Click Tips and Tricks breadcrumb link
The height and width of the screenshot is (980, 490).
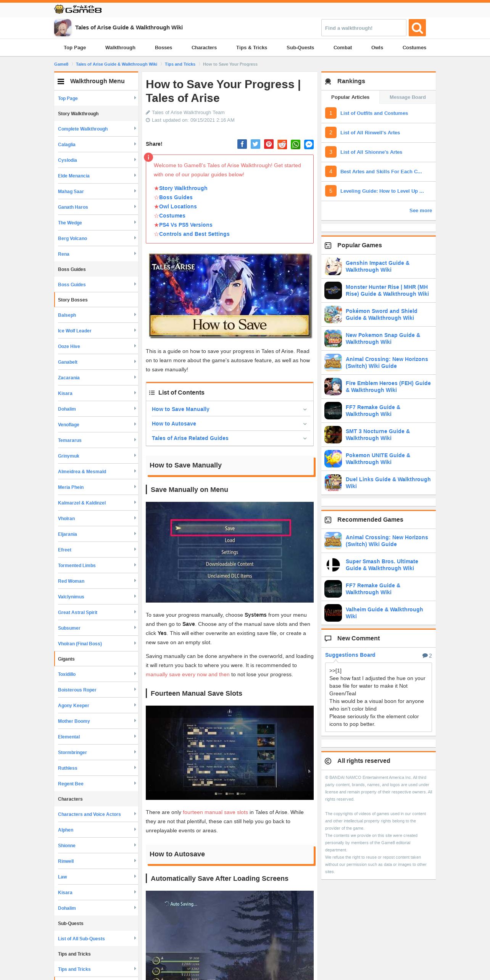180,64
